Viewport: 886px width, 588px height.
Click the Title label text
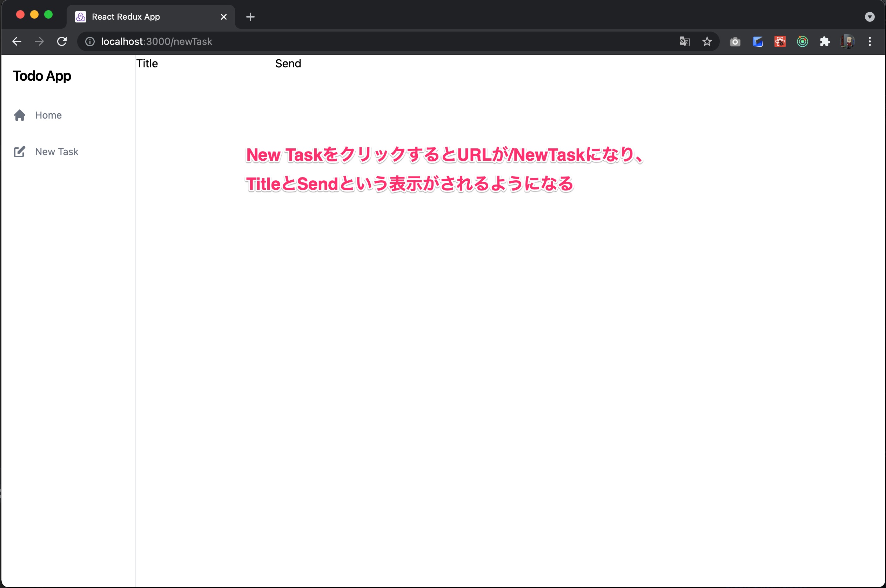147,64
